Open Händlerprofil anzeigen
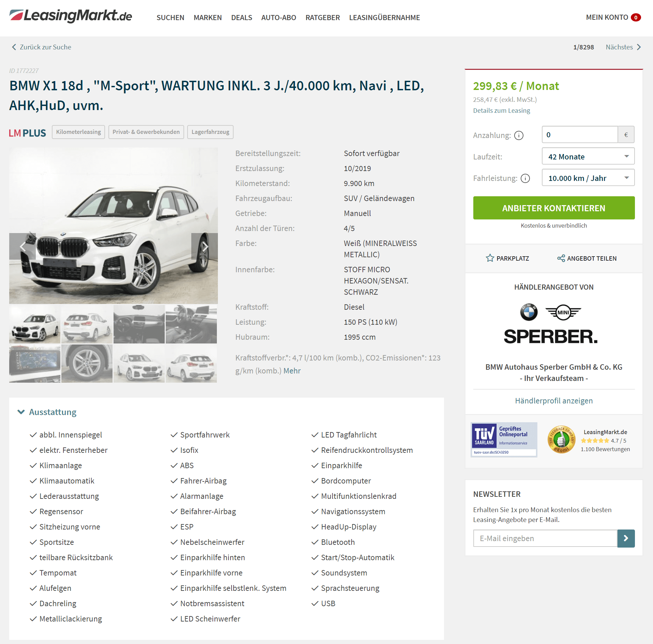Viewport: 653px width, 644px height. (554, 401)
